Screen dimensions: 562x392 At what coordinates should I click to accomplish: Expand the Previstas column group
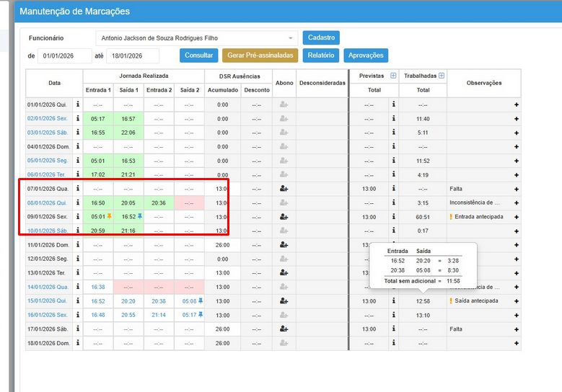click(393, 76)
